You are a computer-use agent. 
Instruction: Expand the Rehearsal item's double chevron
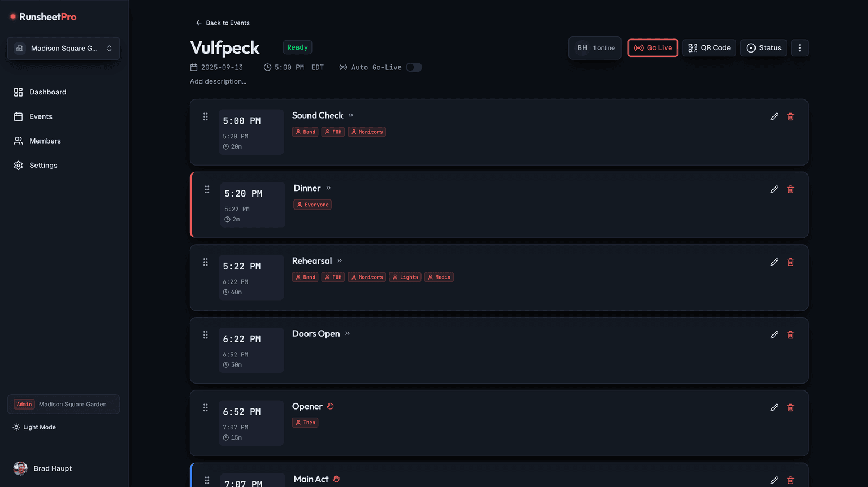[340, 261]
